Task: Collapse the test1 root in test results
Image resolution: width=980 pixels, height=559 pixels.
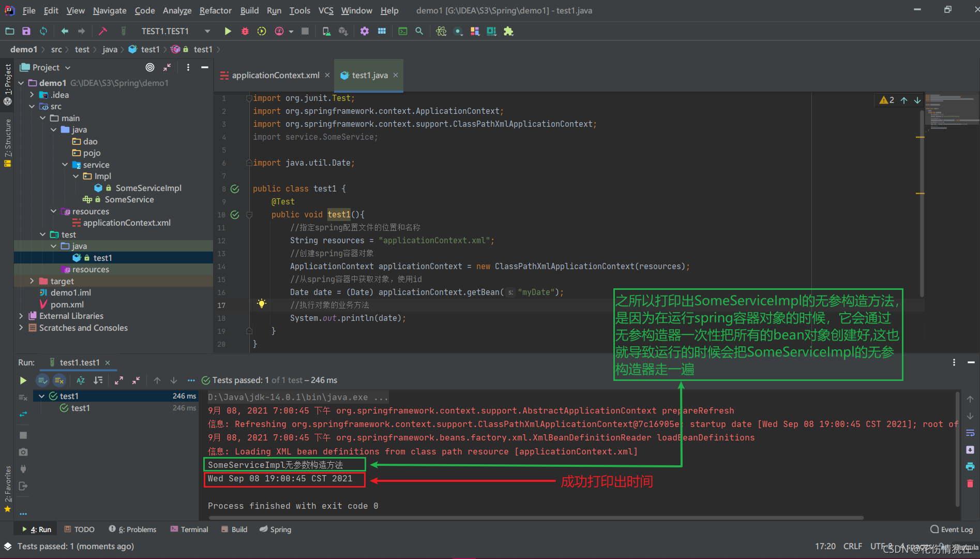Action: click(x=41, y=396)
